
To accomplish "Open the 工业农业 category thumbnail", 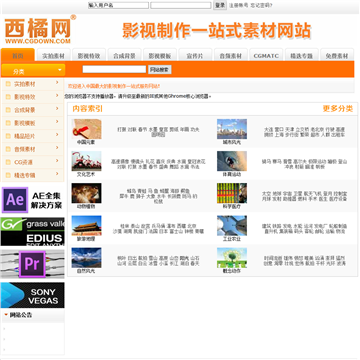I will coord(232,226).
